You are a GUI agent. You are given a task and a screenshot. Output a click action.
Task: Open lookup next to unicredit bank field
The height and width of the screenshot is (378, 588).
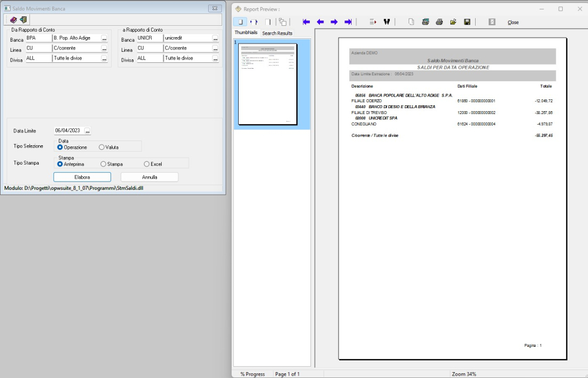point(215,38)
